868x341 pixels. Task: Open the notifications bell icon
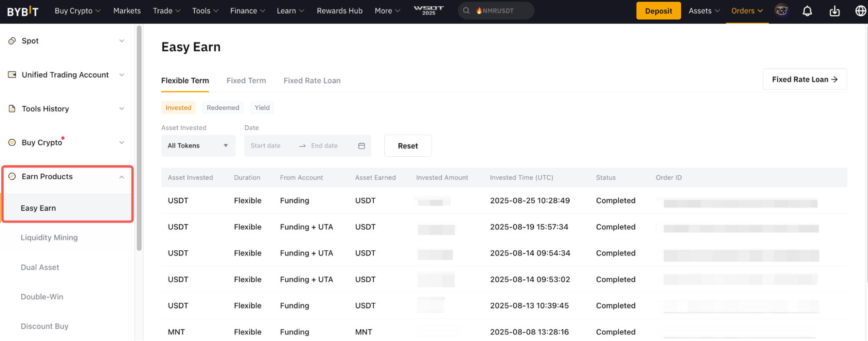(807, 11)
